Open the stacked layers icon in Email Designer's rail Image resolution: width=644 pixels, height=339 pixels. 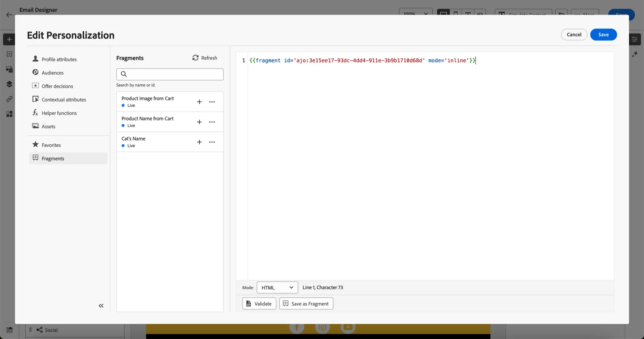[9, 84]
